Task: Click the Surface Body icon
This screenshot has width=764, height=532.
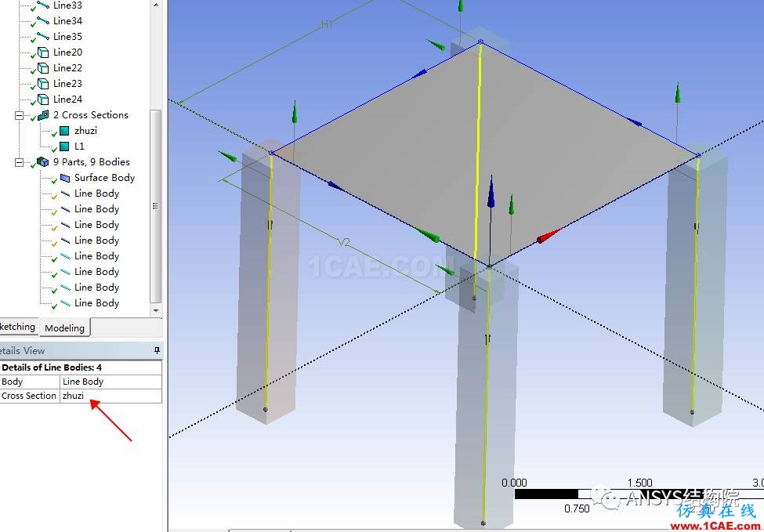Action: pos(65,178)
